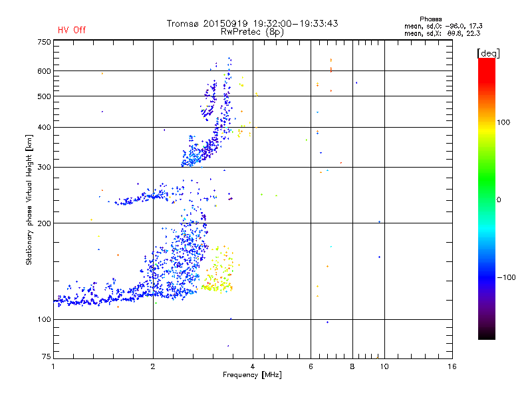Click the Frequency [MHz] axis label
This screenshot has height=399, width=532.
tap(252, 375)
